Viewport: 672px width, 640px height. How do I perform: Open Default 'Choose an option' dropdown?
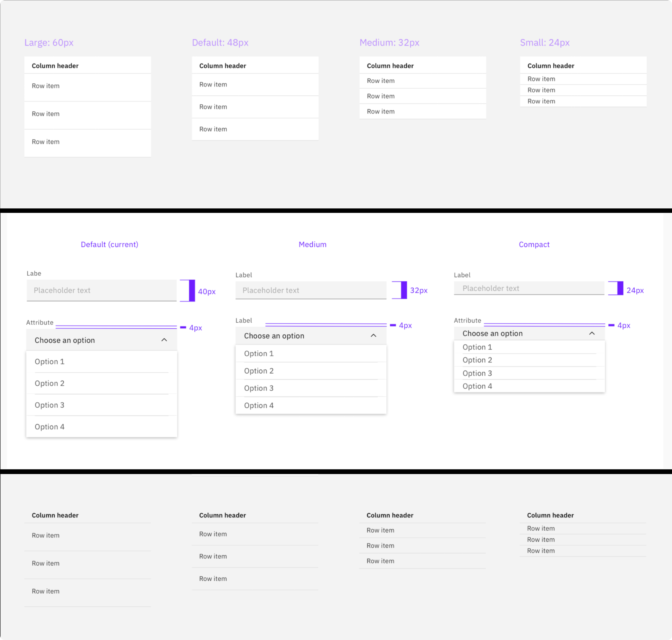tap(65, 340)
